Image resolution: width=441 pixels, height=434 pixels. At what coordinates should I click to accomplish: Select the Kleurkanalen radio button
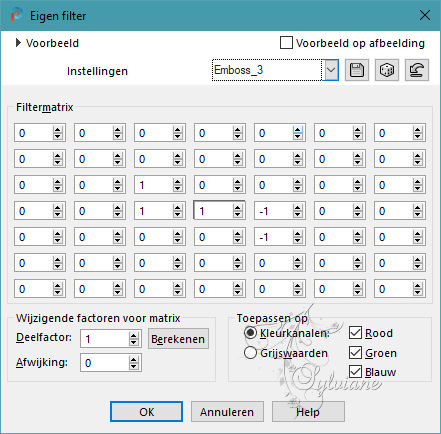250,333
